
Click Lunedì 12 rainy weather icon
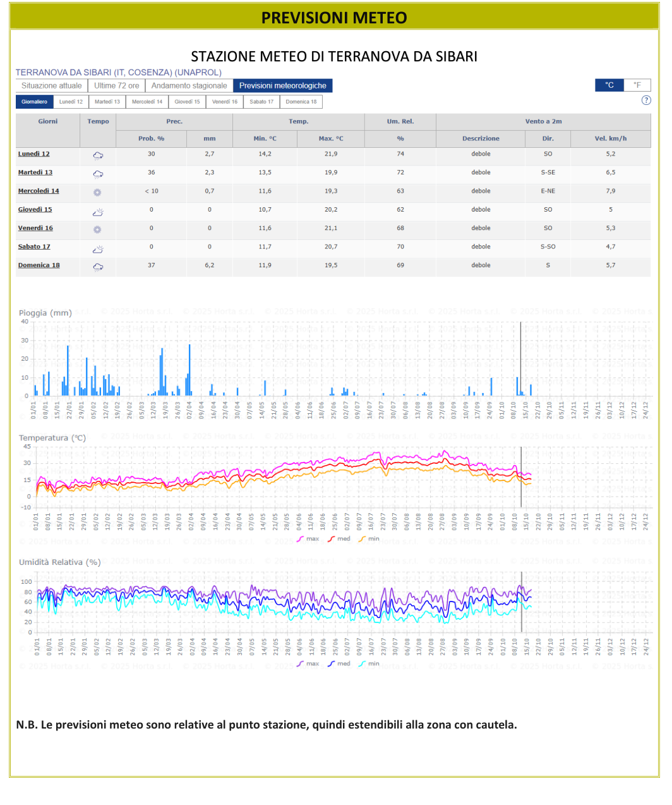[x=98, y=155]
